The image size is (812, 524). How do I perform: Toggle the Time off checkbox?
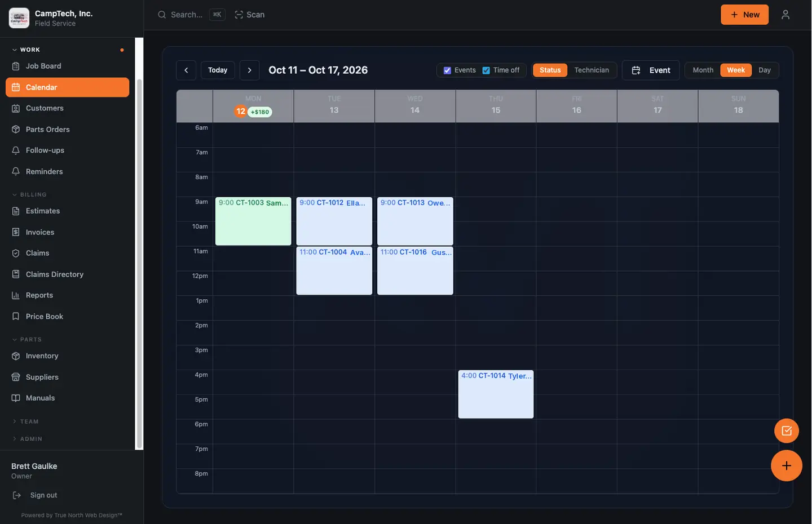tap(486, 70)
